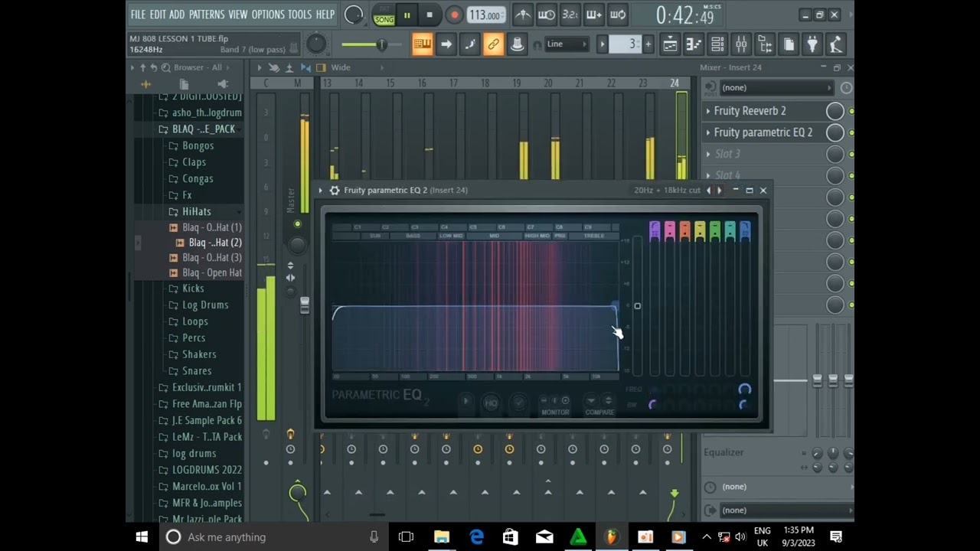Add a new pattern with plus button

[648, 44]
